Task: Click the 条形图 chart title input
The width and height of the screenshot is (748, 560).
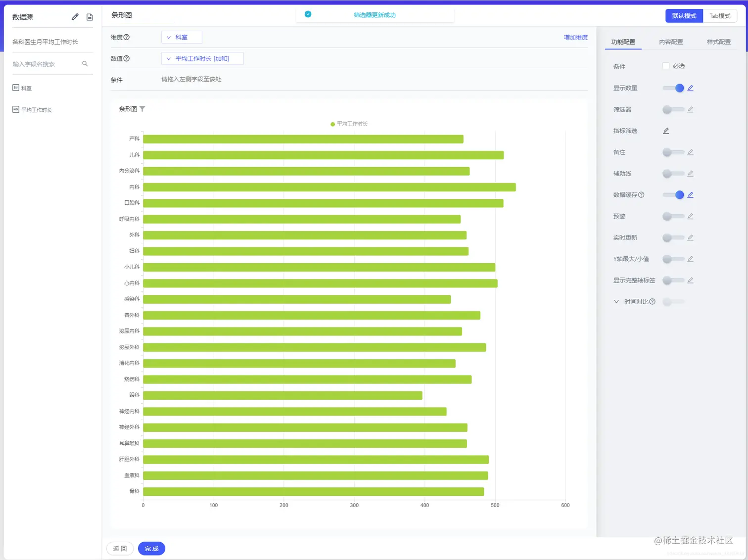Action: (x=142, y=15)
